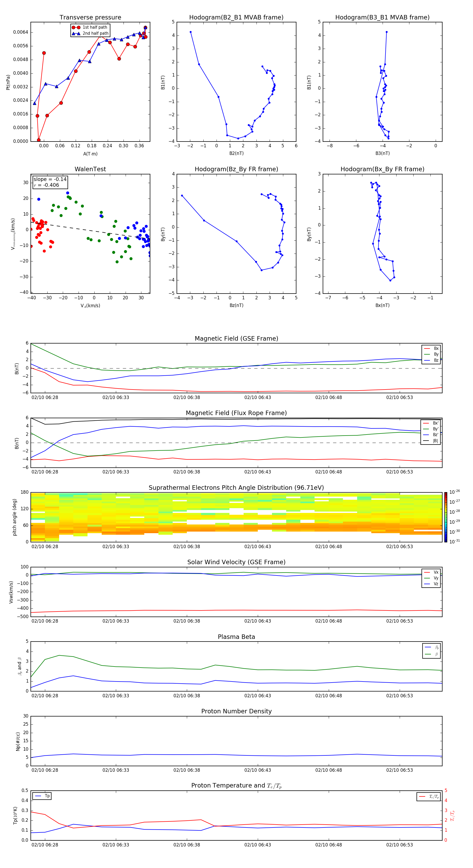Click '2nd half path' legend entry
This screenshot has width=473, height=868.
(90, 33)
